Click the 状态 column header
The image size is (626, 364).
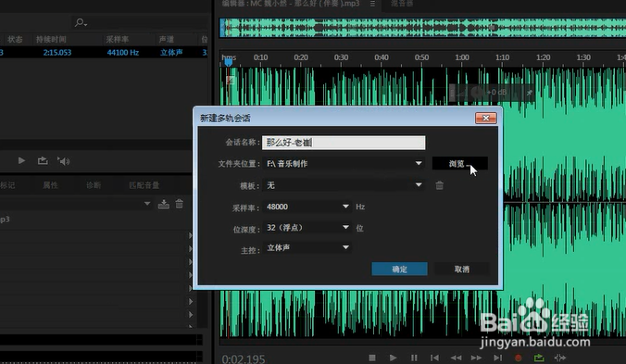click(x=15, y=39)
